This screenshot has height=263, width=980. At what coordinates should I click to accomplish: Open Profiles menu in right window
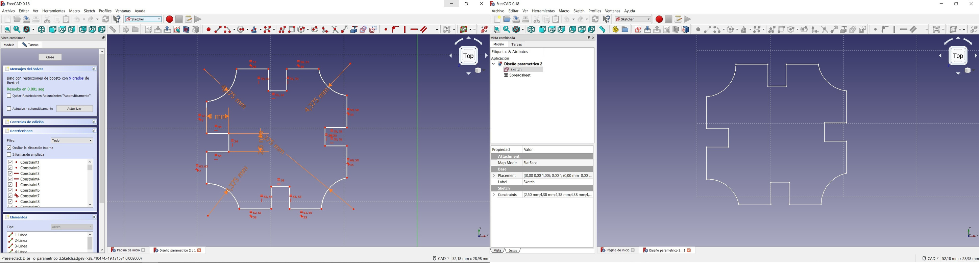point(595,11)
